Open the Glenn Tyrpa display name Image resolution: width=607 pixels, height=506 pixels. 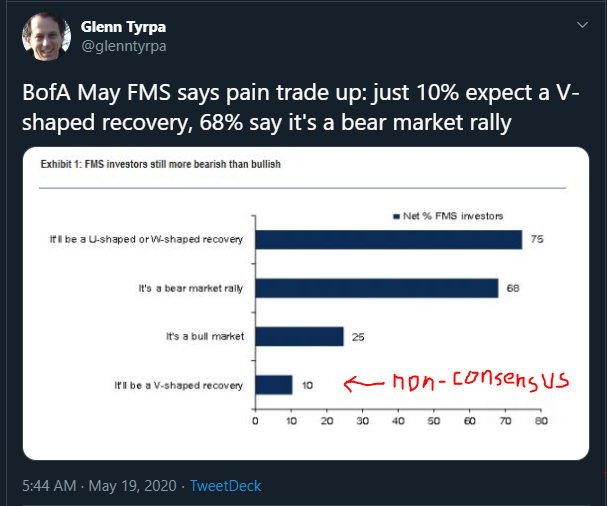click(x=123, y=27)
